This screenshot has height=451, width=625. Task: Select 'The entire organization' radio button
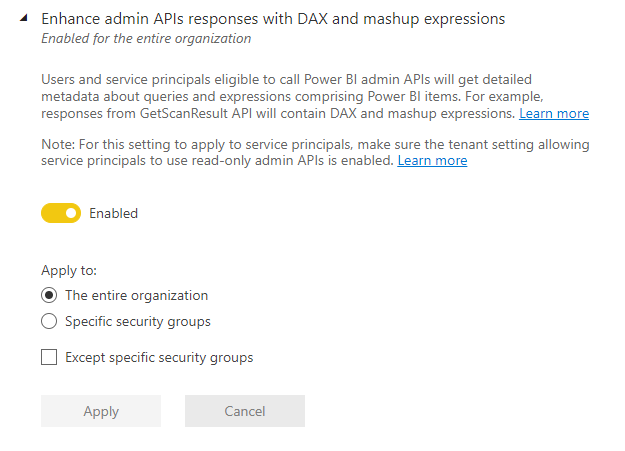pos(49,296)
